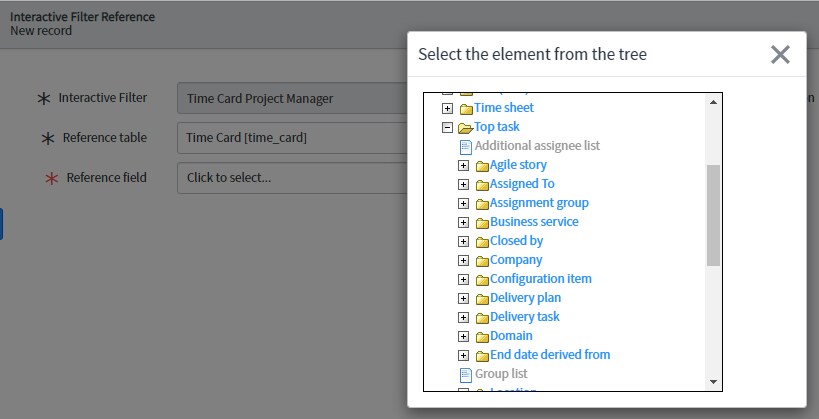This screenshot has height=419, width=819.
Task: Choose the Assigned To field
Action: click(x=522, y=183)
